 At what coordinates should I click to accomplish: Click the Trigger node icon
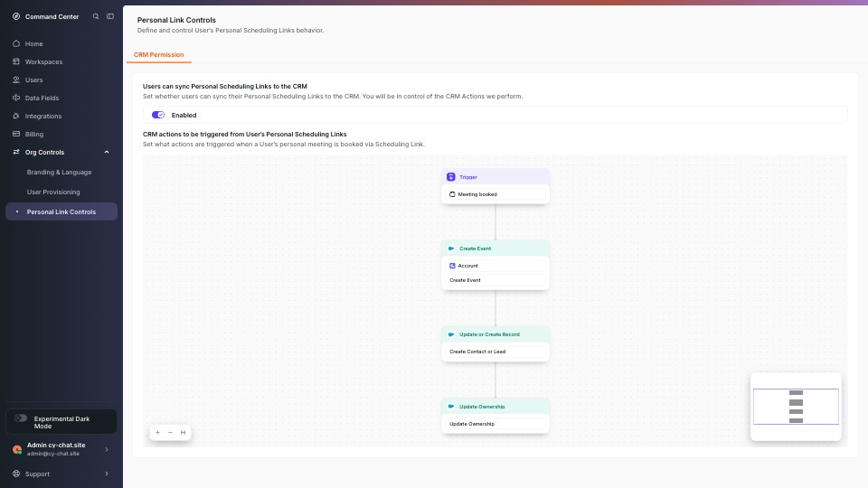[x=450, y=177]
